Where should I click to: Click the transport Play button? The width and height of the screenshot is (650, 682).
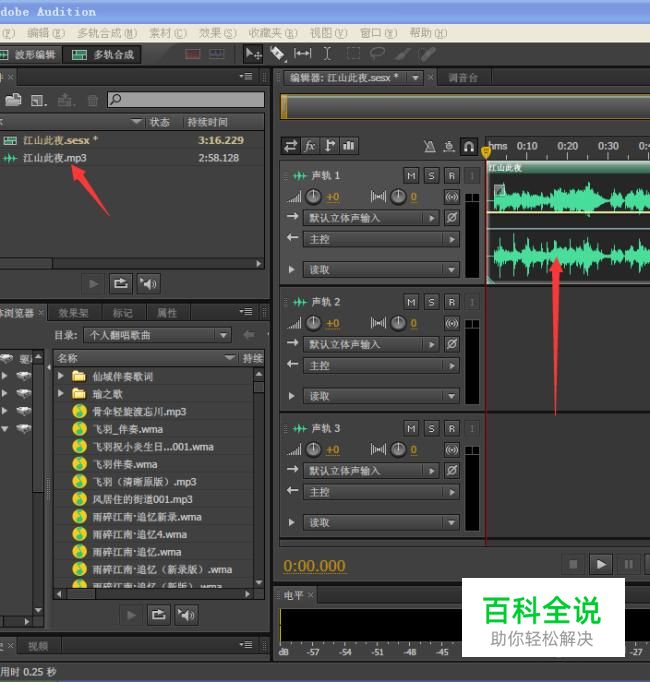601,564
